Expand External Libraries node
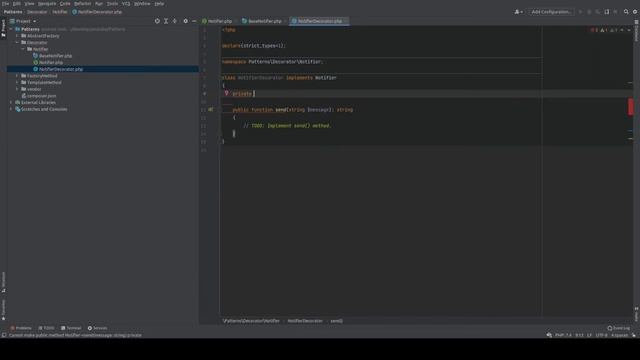640x360 pixels. [x=11, y=102]
